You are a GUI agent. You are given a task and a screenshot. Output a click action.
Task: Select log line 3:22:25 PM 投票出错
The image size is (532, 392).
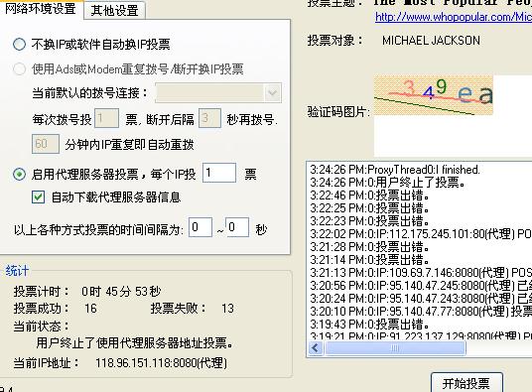(x=370, y=208)
